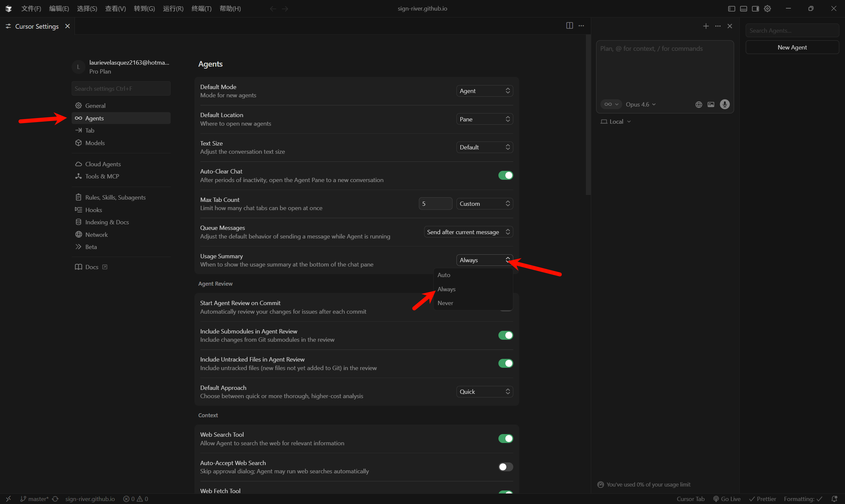Go to Models settings section
Viewport: 845px width, 504px height.
pos(121,143)
